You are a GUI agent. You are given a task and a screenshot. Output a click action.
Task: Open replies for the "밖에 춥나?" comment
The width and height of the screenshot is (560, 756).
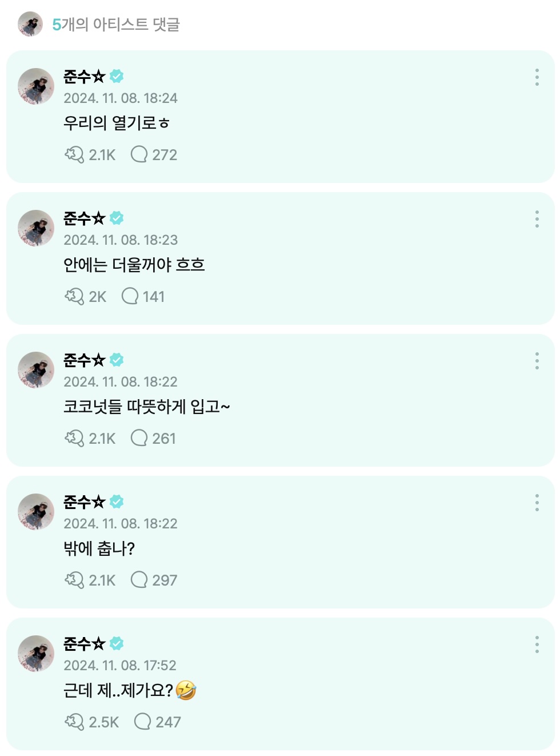pos(139,580)
